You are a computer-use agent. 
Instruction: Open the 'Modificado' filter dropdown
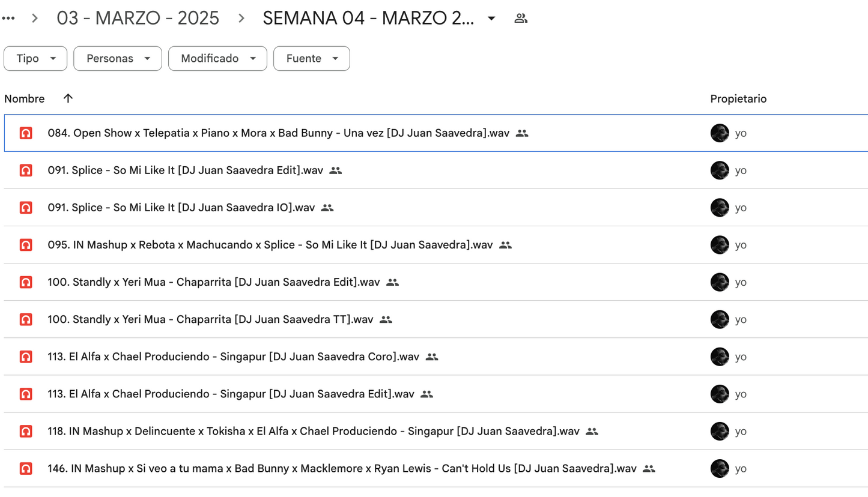[x=217, y=58]
